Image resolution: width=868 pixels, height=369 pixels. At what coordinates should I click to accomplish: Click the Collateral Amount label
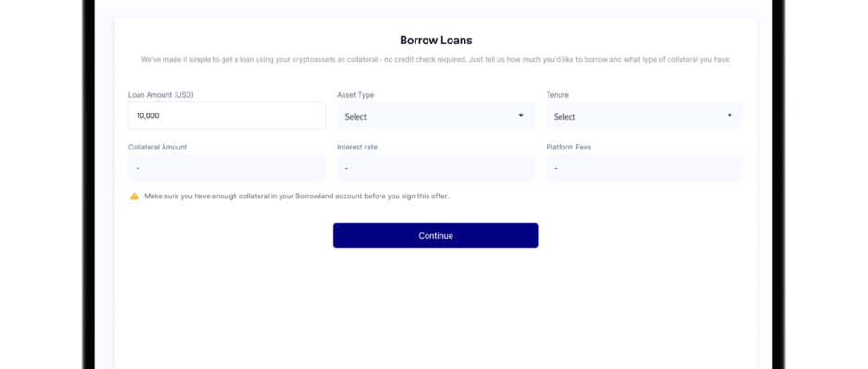point(158,147)
